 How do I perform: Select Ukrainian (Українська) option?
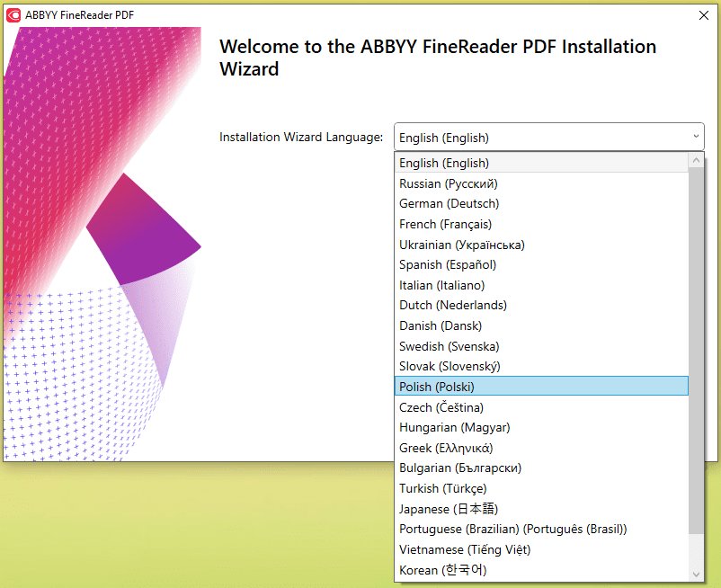click(x=541, y=245)
